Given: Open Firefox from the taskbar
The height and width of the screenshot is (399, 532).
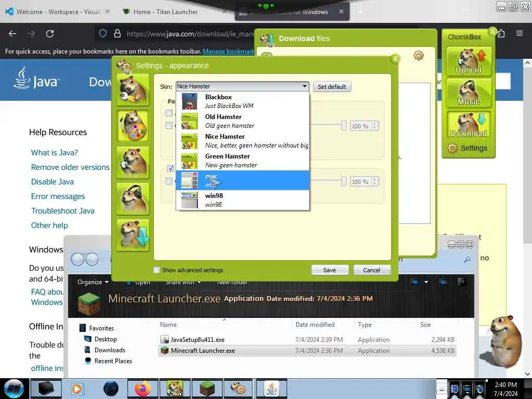Looking at the screenshot, I should pos(143,389).
